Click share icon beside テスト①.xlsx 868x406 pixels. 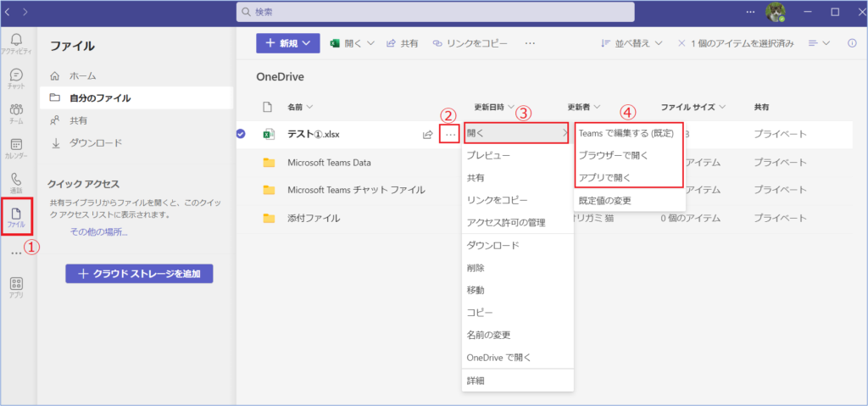pos(427,134)
